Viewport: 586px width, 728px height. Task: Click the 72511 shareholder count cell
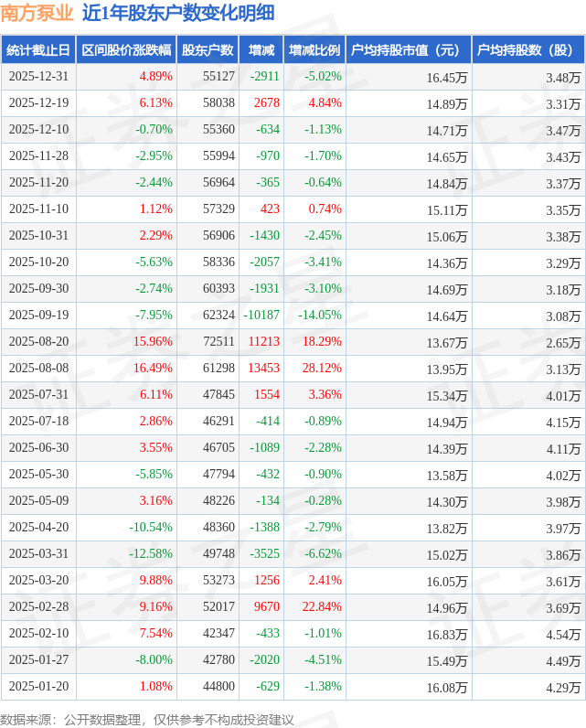[218, 342]
